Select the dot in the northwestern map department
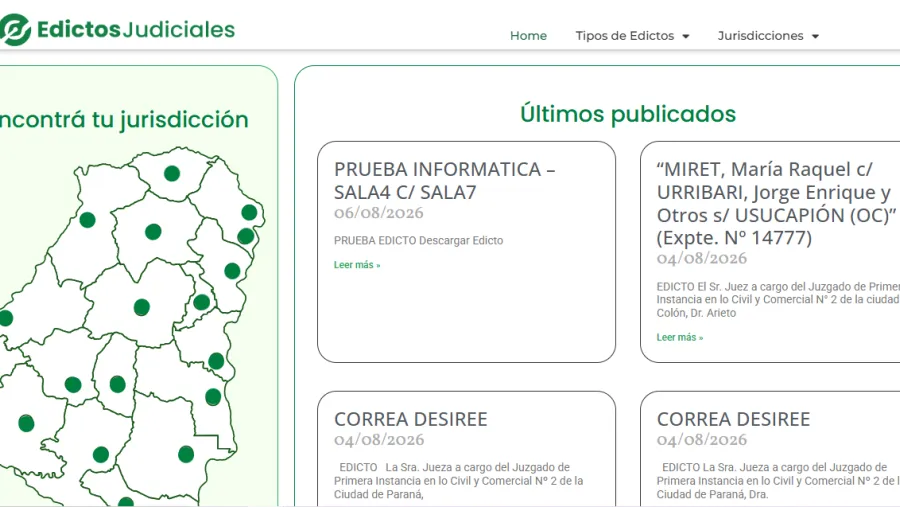The height and width of the screenshot is (507, 900). point(87,220)
